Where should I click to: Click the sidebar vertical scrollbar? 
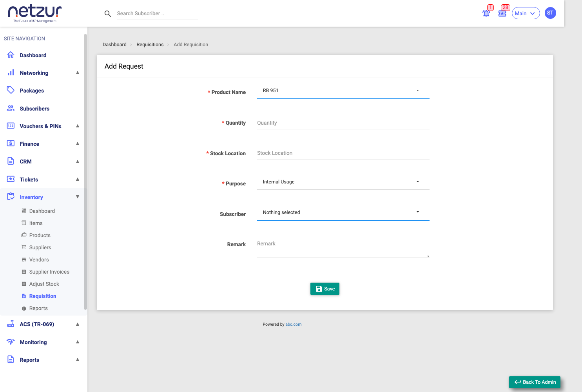pos(85,172)
